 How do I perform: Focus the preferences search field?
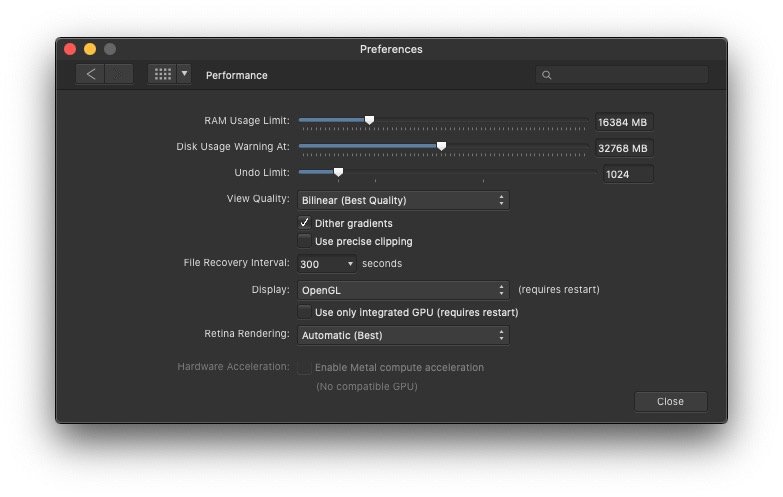[x=622, y=75]
